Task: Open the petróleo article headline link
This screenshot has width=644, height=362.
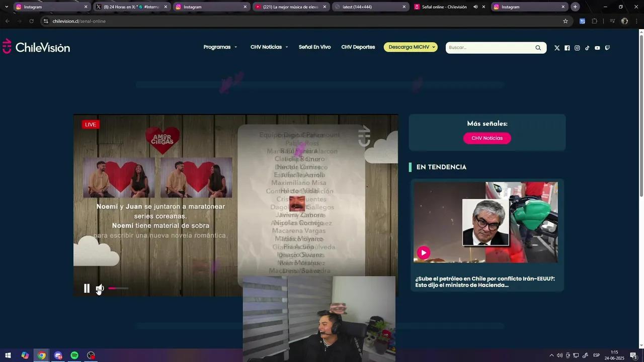Action: (x=485, y=282)
